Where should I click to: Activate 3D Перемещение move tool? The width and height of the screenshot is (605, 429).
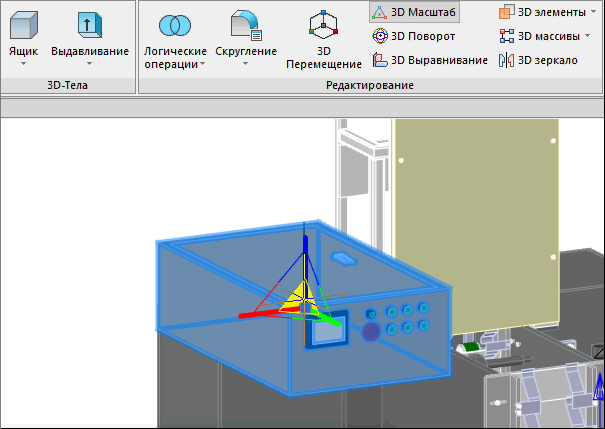[323, 25]
